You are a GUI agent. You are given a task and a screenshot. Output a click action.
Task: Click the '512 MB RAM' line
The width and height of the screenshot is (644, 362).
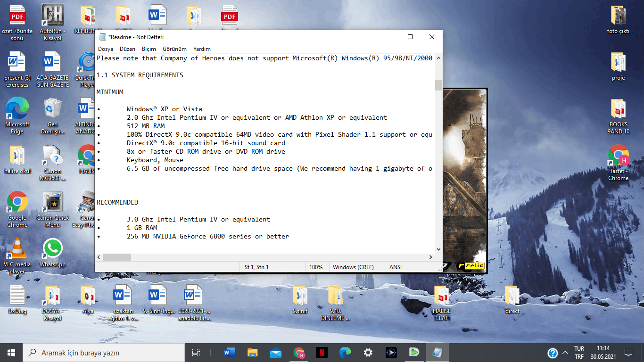click(x=146, y=126)
